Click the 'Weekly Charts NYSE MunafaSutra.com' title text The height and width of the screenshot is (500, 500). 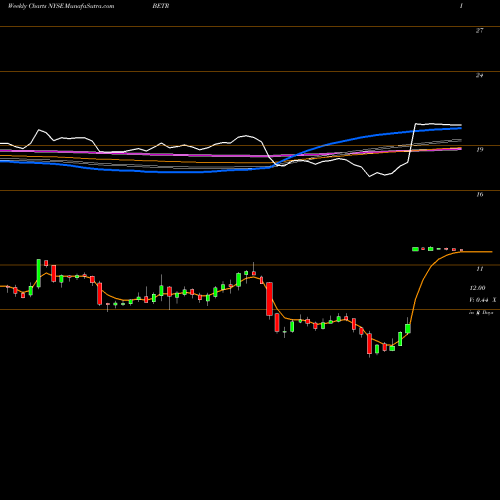61,6
